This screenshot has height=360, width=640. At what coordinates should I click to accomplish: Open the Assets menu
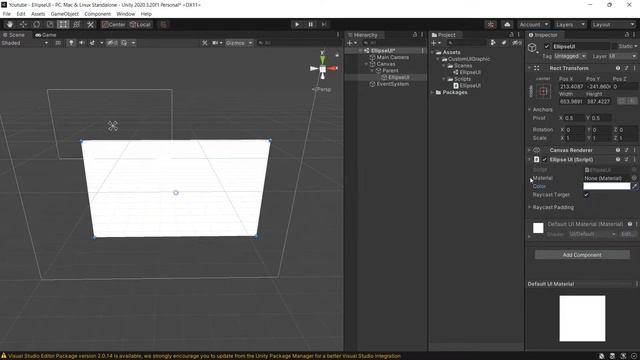[x=38, y=14]
